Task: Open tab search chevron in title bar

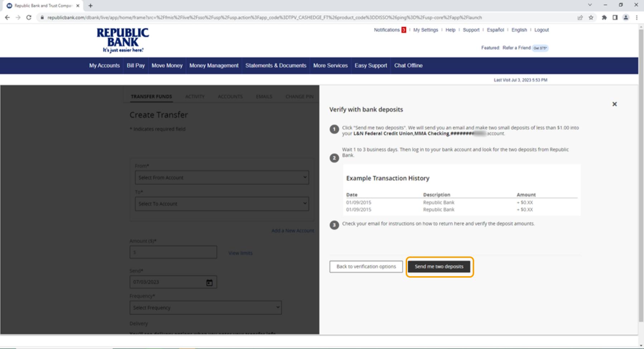Action: click(x=590, y=5)
